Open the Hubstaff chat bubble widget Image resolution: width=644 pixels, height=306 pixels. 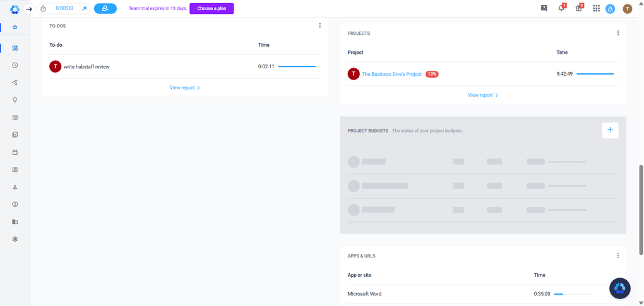620,288
